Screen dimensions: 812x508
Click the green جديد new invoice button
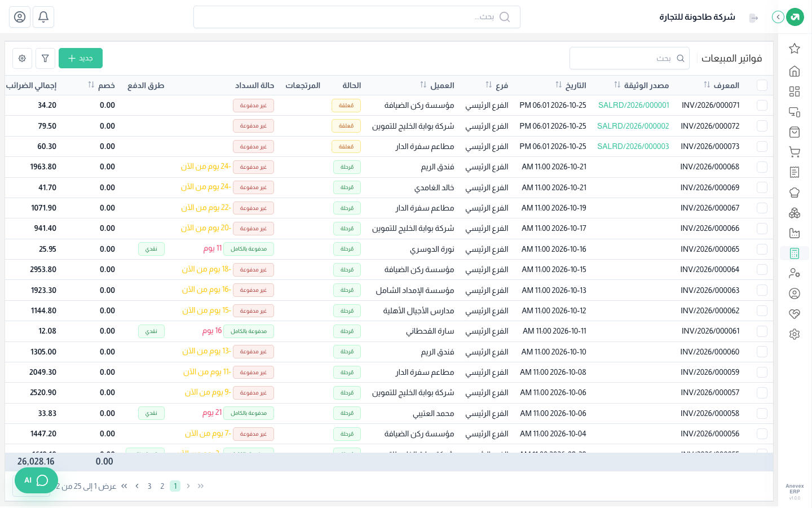[81, 58]
